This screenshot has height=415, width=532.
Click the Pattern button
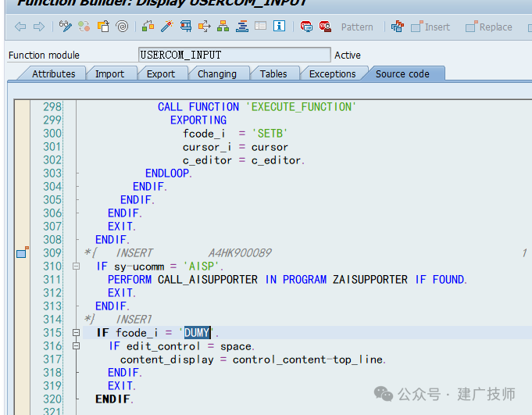[x=357, y=27]
